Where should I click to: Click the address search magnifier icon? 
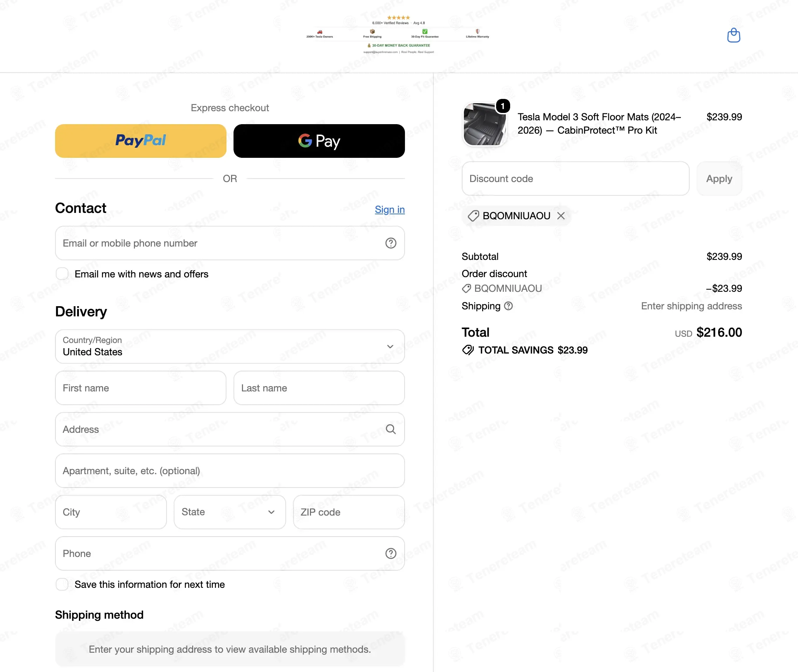(x=391, y=429)
